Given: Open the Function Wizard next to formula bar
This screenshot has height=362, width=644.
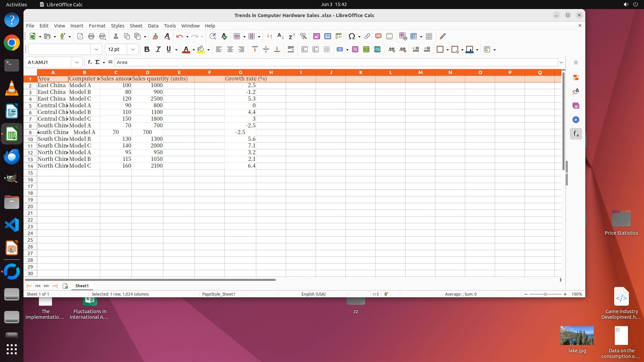Looking at the screenshot, I should click(x=90, y=62).
